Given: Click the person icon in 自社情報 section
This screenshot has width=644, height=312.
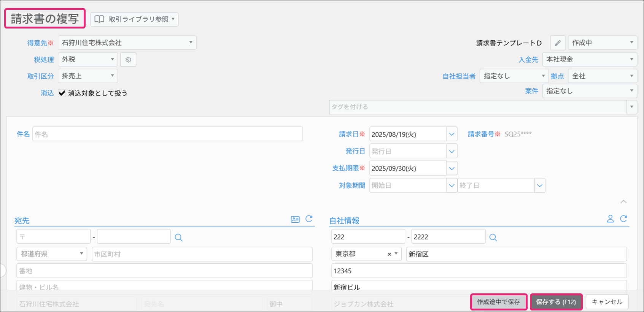Looking at the screenshot, I should click(x=610, y=219).
